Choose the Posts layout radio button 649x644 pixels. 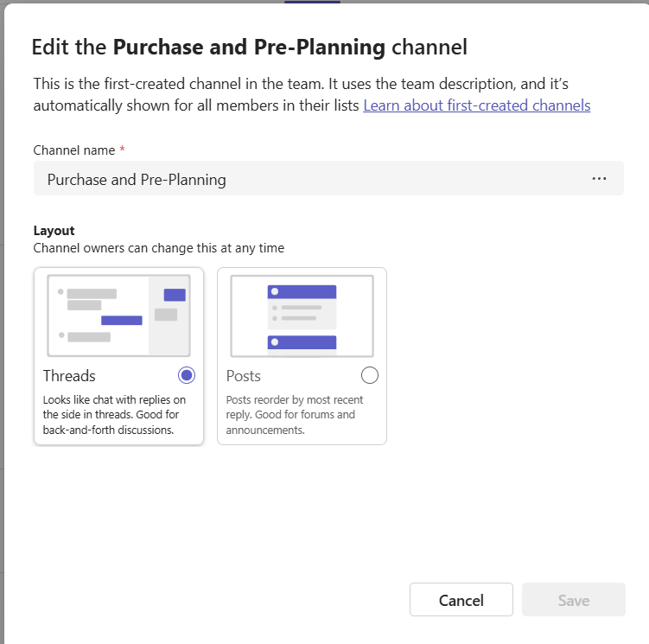369,375
